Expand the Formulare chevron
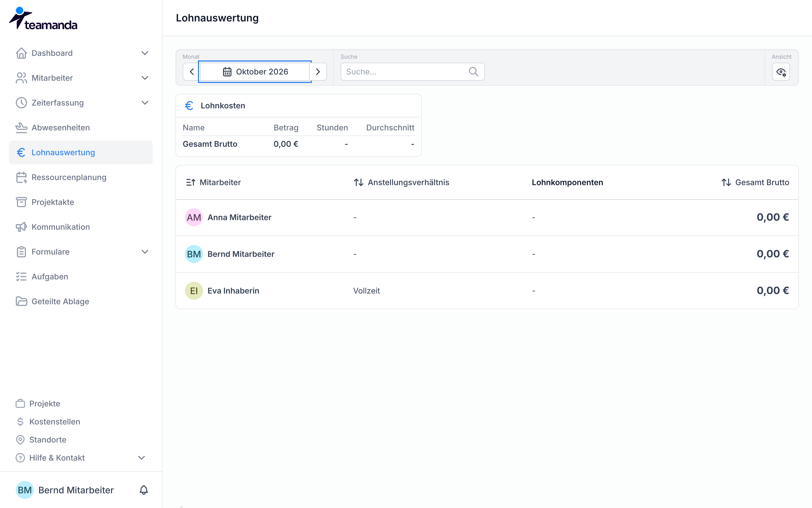 pyautogui.click(x=145, y=252)
